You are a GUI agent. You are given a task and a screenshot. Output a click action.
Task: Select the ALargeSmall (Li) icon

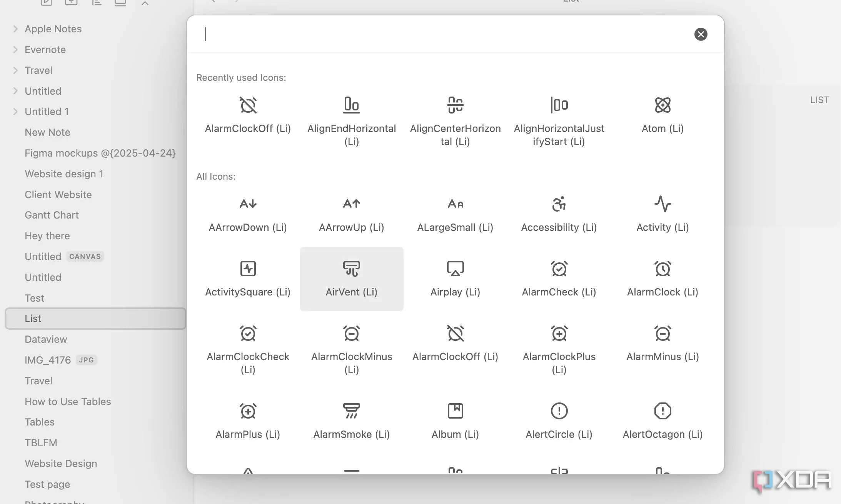coord(455,214)
